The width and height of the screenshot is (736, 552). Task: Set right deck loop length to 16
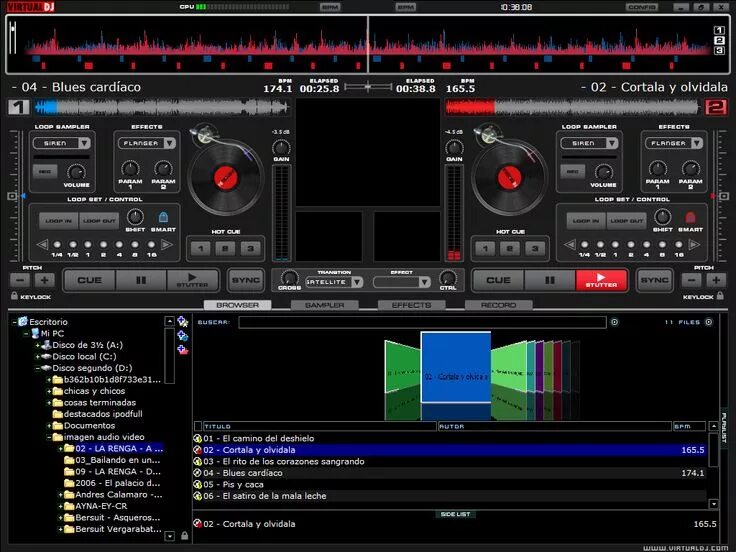[x=678, y=245]
